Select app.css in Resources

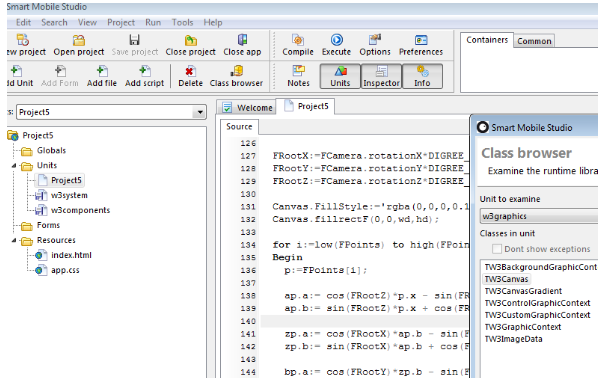pos(65,270)
